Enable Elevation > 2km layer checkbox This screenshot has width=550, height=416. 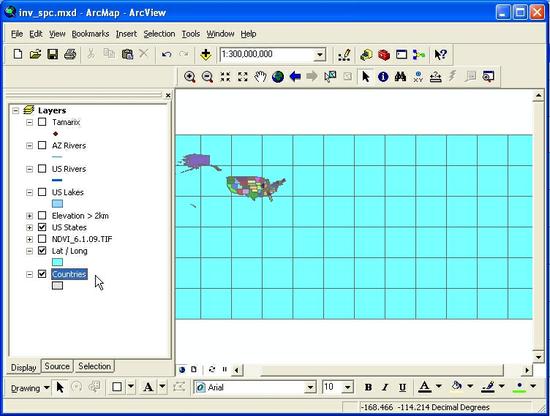click(x=42, y=215)
